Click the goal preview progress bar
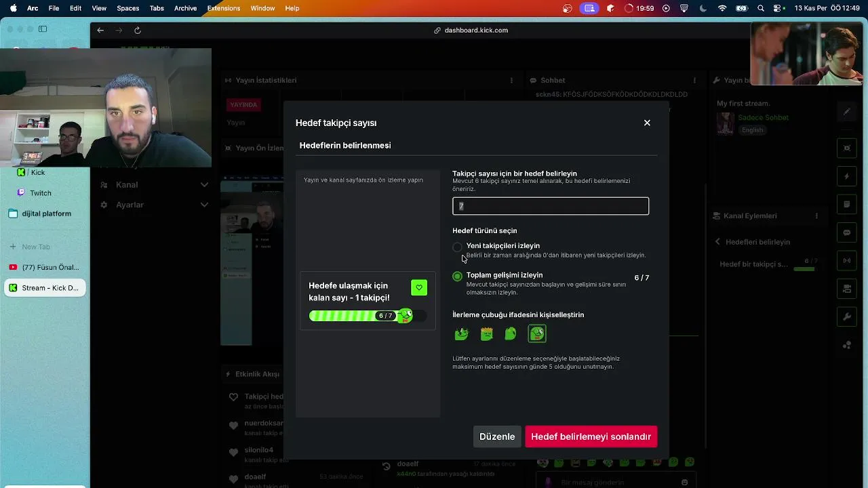This screenshot has height=488, width=868. [x=368, y=316]
